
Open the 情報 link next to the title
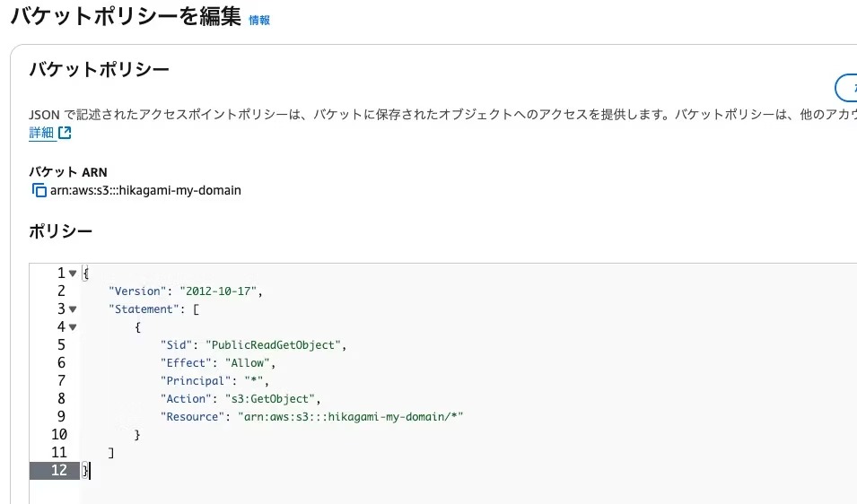point(258,20)
